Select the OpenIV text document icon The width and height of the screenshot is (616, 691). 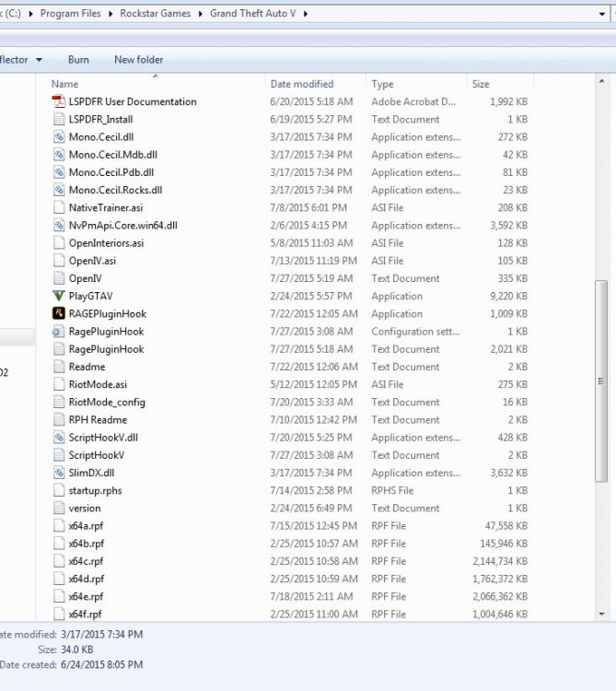59,278
